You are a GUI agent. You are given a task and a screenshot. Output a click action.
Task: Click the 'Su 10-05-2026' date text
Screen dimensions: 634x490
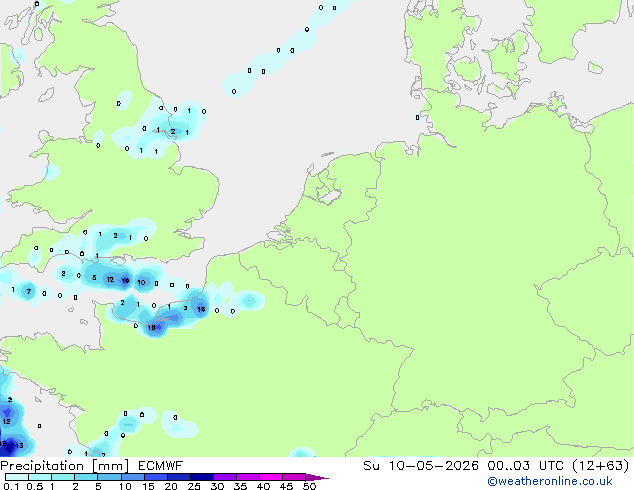point(421,466)
